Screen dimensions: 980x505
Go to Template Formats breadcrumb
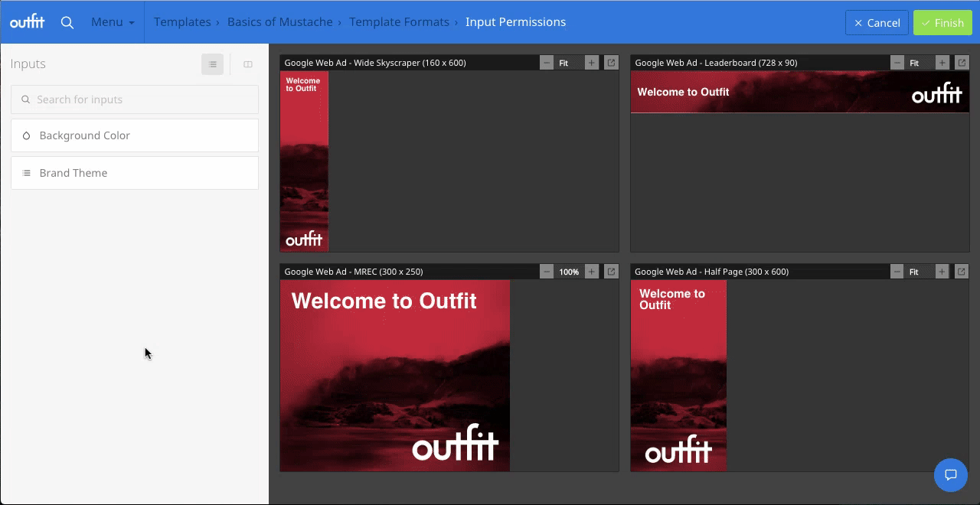click(x=399, y=22)
